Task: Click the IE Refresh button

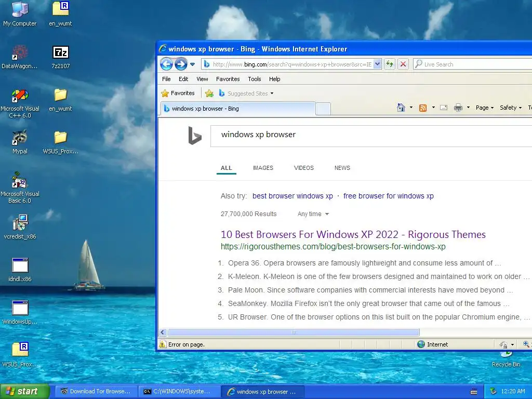Action: [390, 64]
